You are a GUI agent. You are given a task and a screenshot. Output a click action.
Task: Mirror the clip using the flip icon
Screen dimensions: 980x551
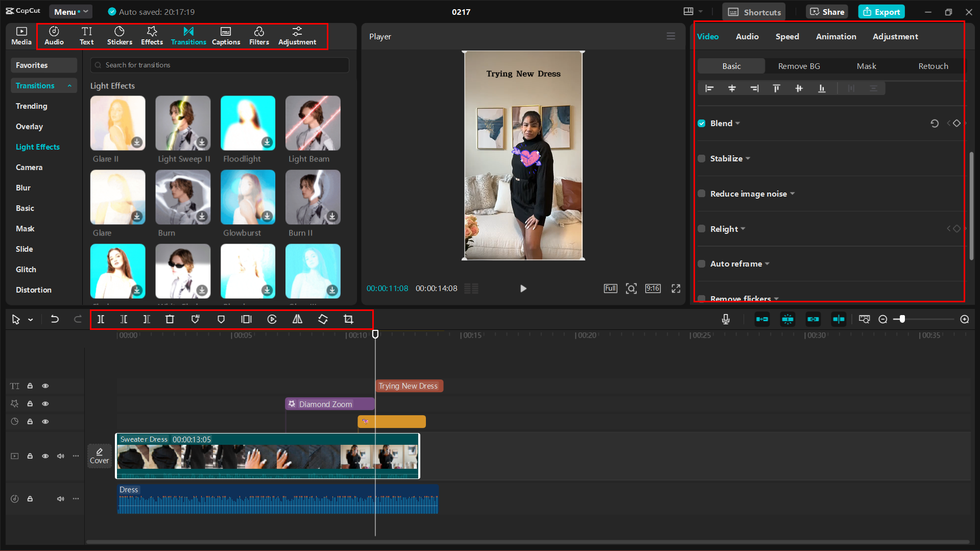[x=297, y=319]
